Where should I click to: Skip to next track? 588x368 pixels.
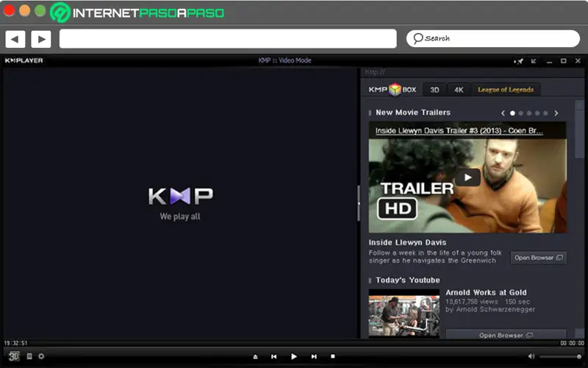[314, 356]
